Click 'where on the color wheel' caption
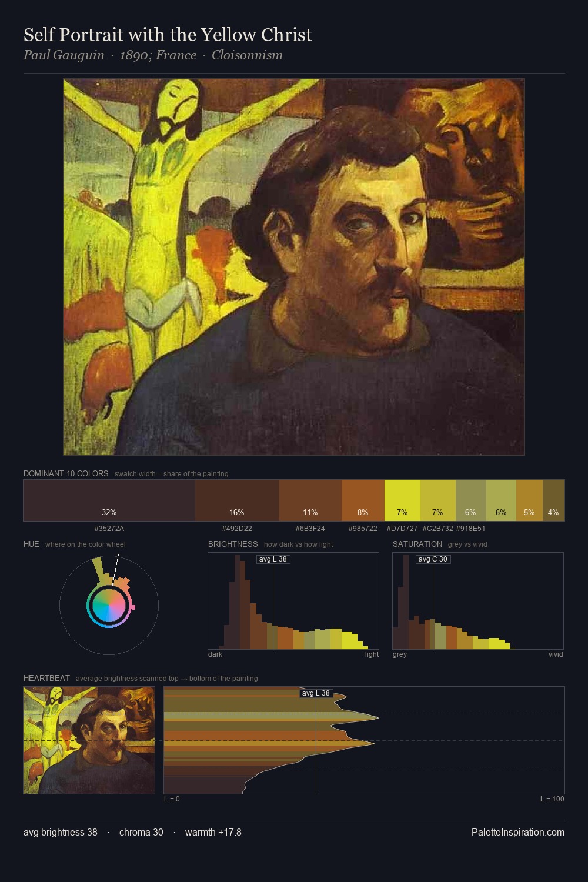The image size is (588, 882). coord(85,544)
